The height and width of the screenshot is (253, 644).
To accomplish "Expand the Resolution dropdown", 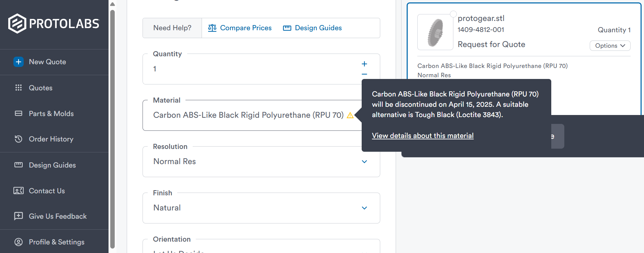I will point(364,162).
